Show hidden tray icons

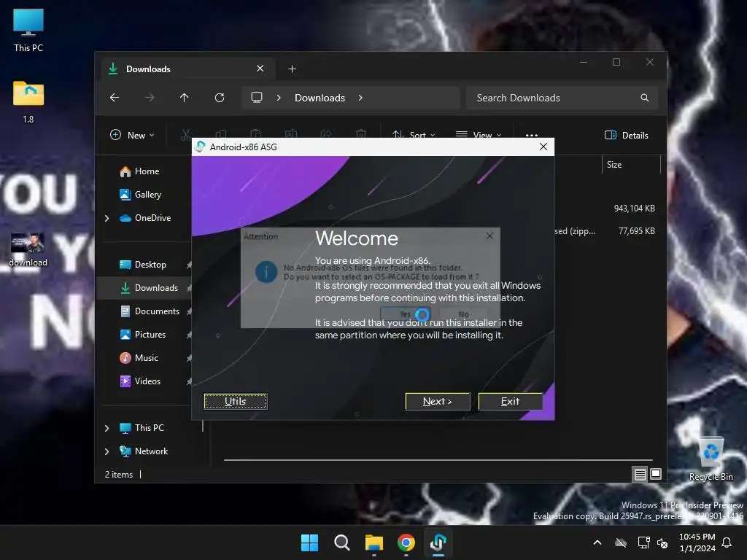click(x=597, y=542)
